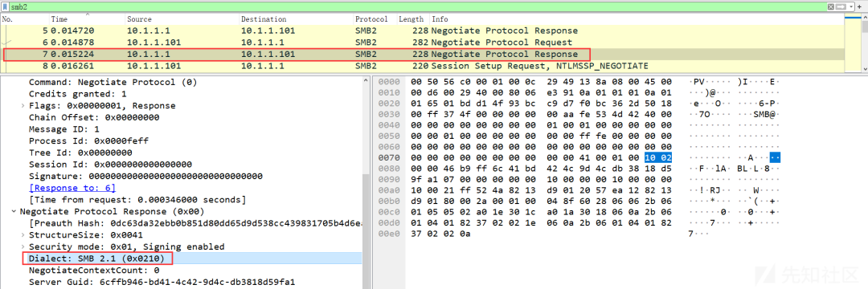The height and width of the screenshot is (289, 868).
Task: Sort packets by Protocol column header
Action: pyautogui.click(x=371, y=19)
